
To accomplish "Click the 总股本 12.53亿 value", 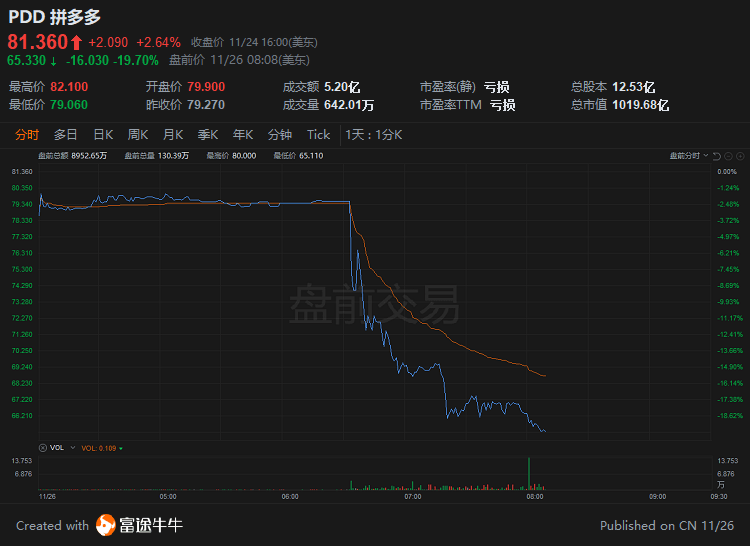I will coord(634,87).
